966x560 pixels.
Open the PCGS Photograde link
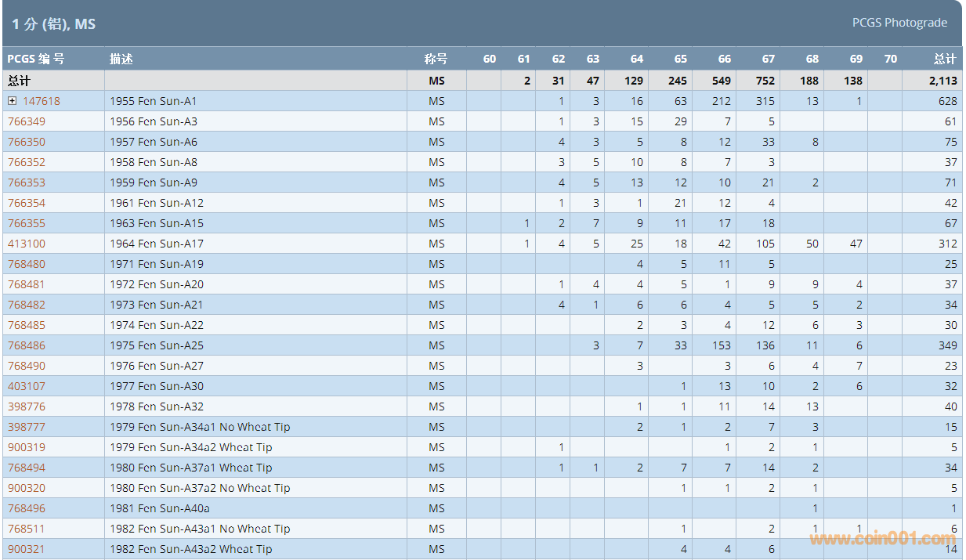[899, 23]
